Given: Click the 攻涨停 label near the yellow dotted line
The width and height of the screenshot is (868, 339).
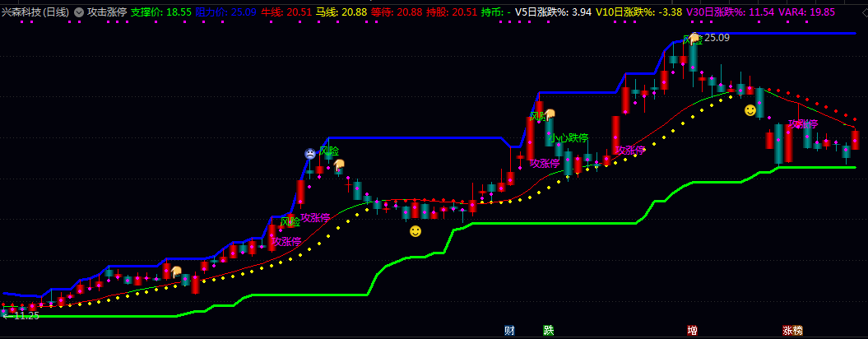Looking at the screenshot, I should coord(630,150).
